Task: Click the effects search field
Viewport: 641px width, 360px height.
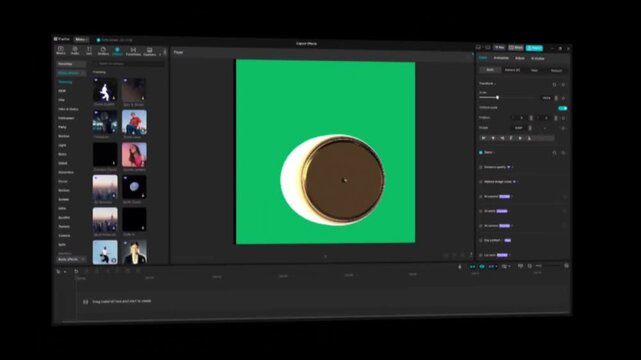Action: click(x=129, y=64)
